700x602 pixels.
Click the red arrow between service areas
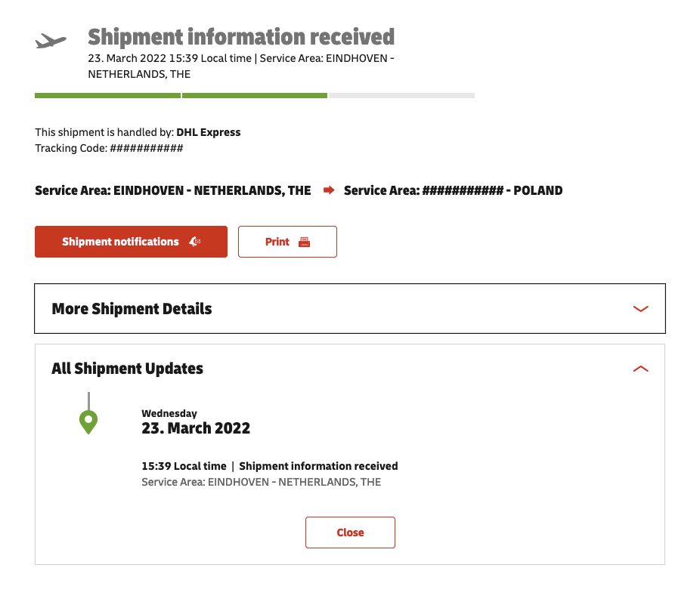click(x=328, y=190)
